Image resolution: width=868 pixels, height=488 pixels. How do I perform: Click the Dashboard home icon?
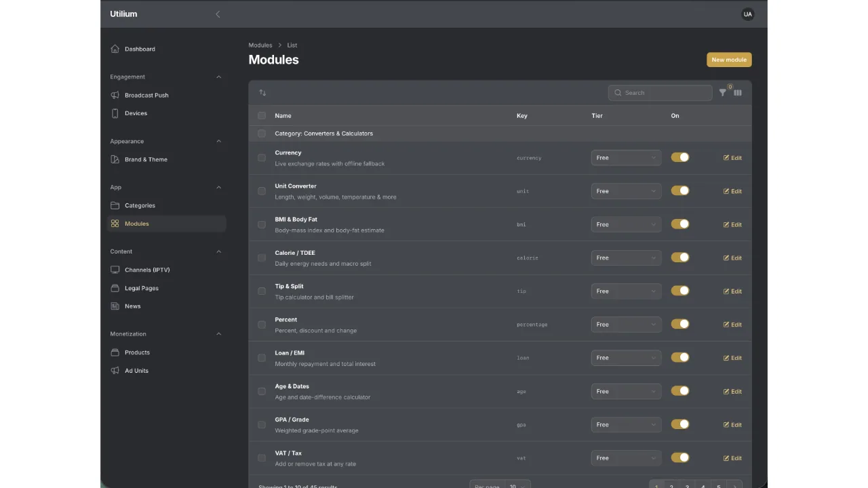(115, 49)
